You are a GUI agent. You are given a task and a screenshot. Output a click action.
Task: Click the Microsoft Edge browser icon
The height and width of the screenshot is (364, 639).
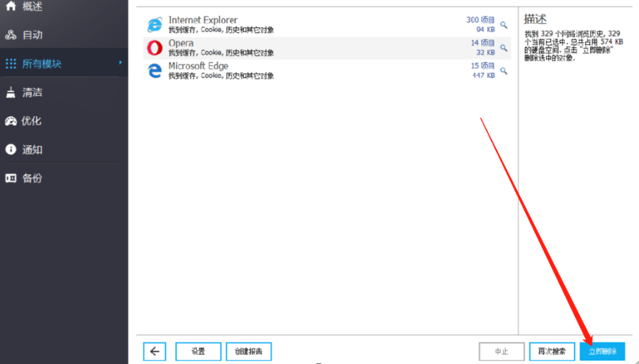click(x=154, y=71)
